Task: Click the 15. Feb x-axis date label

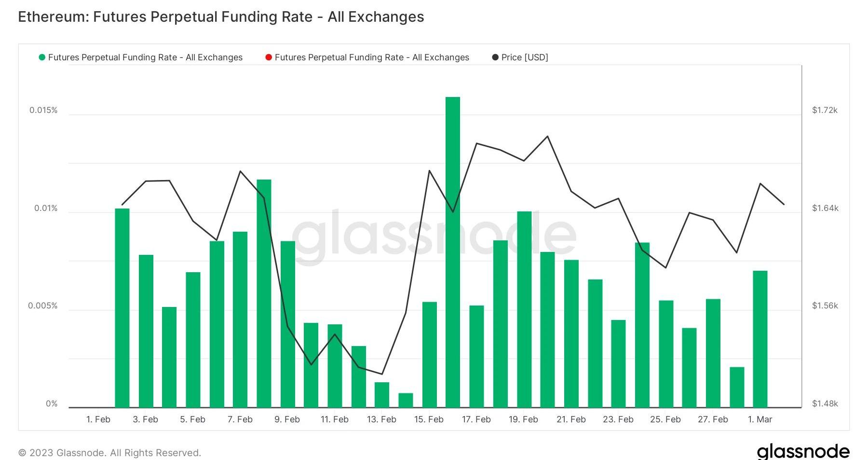Action: pyautogui.click(x=429, y=419)
